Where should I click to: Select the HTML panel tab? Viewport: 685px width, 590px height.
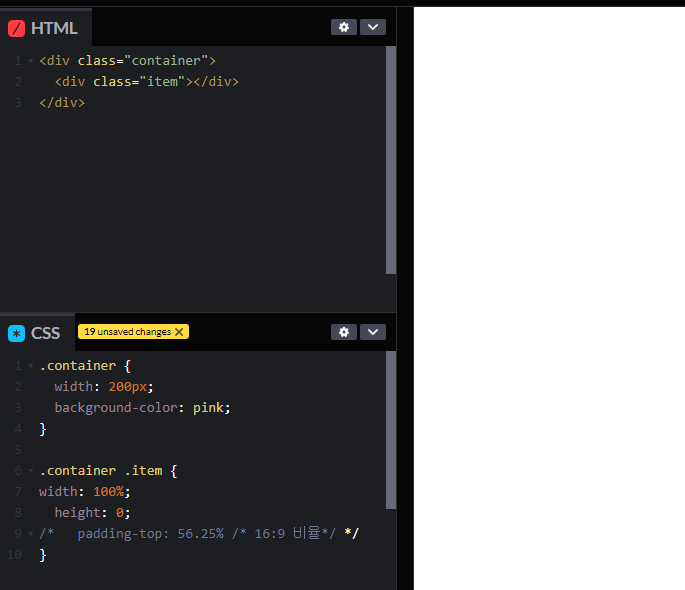point(46,28)
